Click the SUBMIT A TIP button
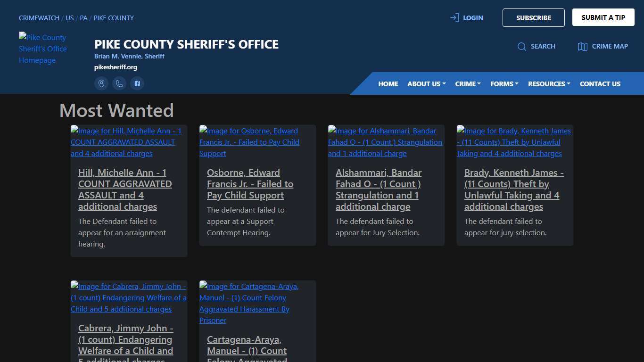Viewport: 644px width, 362px height. [x=603, y=17]
